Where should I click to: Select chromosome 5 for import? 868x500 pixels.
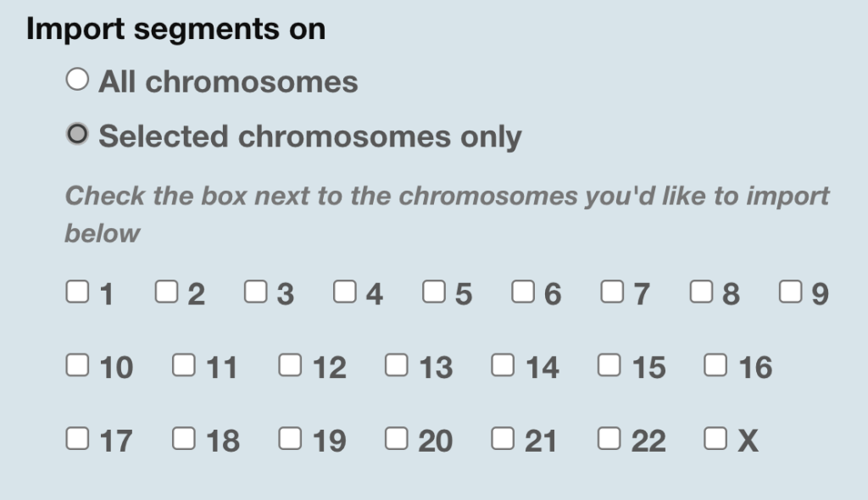coord(434,291)
